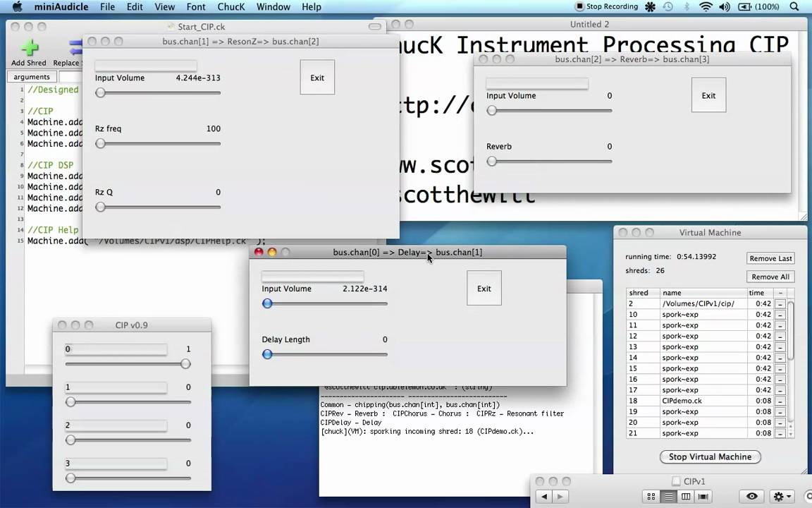The height and width of the screenshot is (508, 812).
Task: Click the green Add Shred plus icon
Action: tap(30, 48)
